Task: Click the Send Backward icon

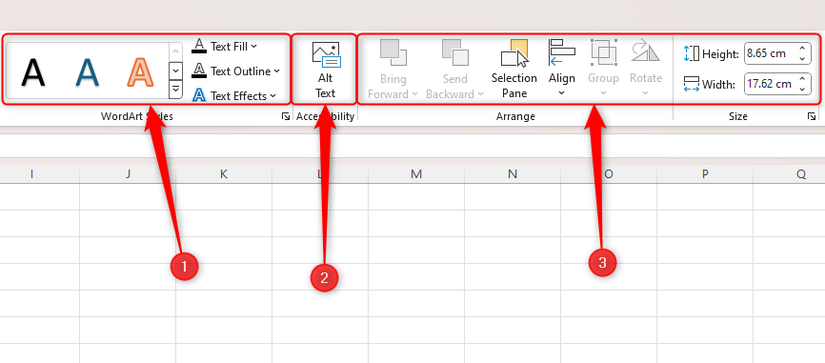Action: point(455,52)
